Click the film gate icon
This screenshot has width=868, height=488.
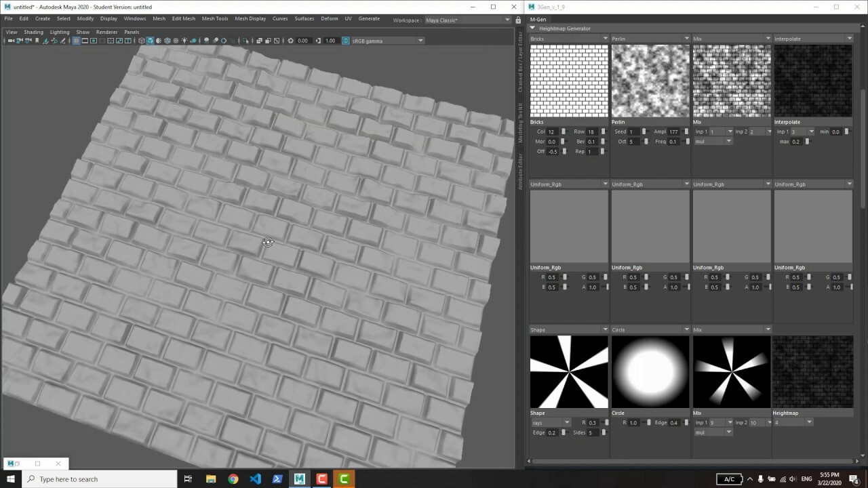tap(85, 40)
